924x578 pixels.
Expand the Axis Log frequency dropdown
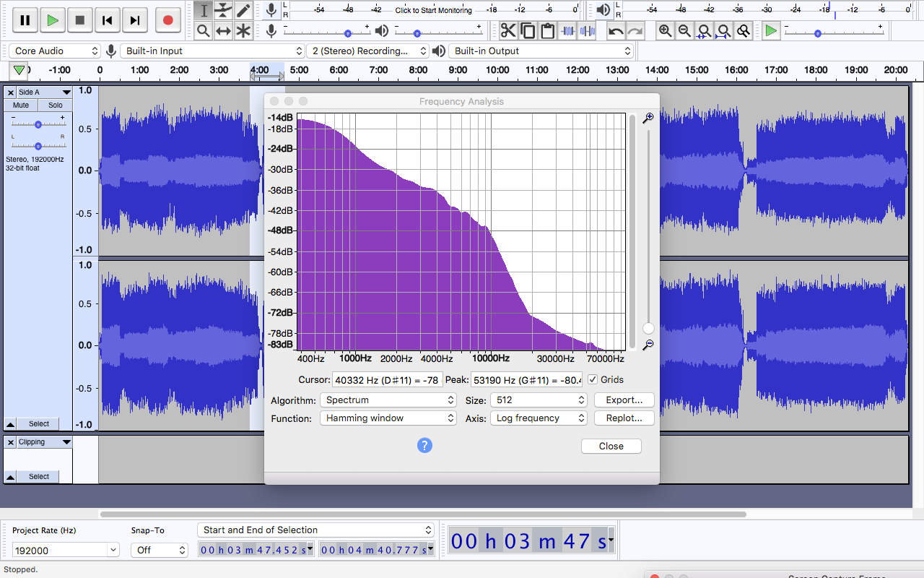pyautogui.click(x=539, y=418)
